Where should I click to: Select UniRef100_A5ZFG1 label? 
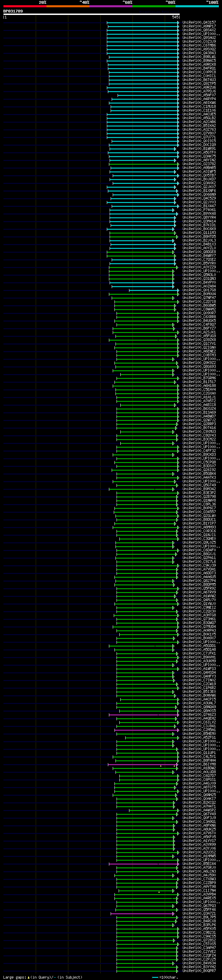tap(199, 738)
